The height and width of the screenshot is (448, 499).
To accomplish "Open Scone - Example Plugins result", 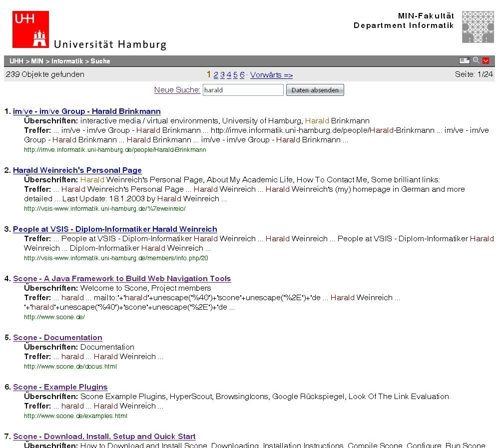I will point(60,387).
